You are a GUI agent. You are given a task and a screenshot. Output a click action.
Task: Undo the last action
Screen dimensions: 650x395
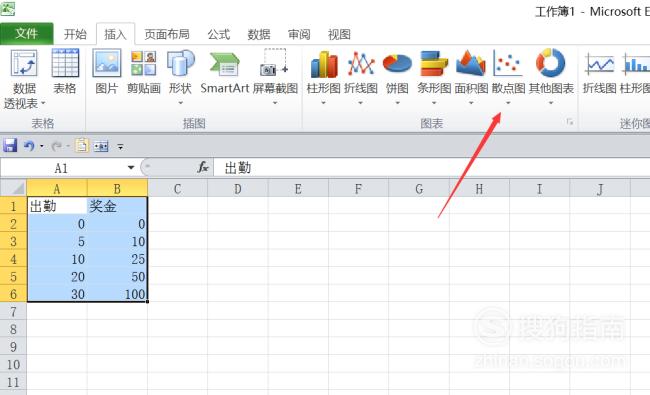29,146
